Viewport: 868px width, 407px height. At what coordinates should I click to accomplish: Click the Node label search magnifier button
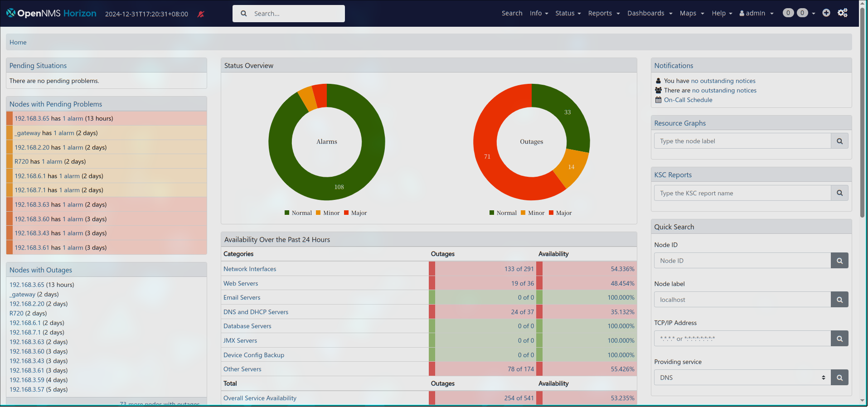839,300
